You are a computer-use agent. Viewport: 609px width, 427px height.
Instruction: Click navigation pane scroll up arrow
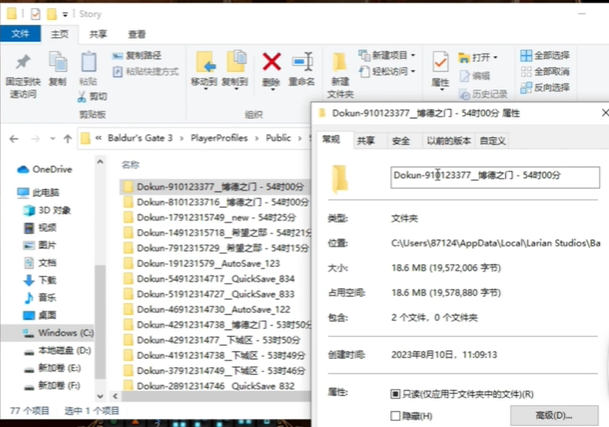100,162
